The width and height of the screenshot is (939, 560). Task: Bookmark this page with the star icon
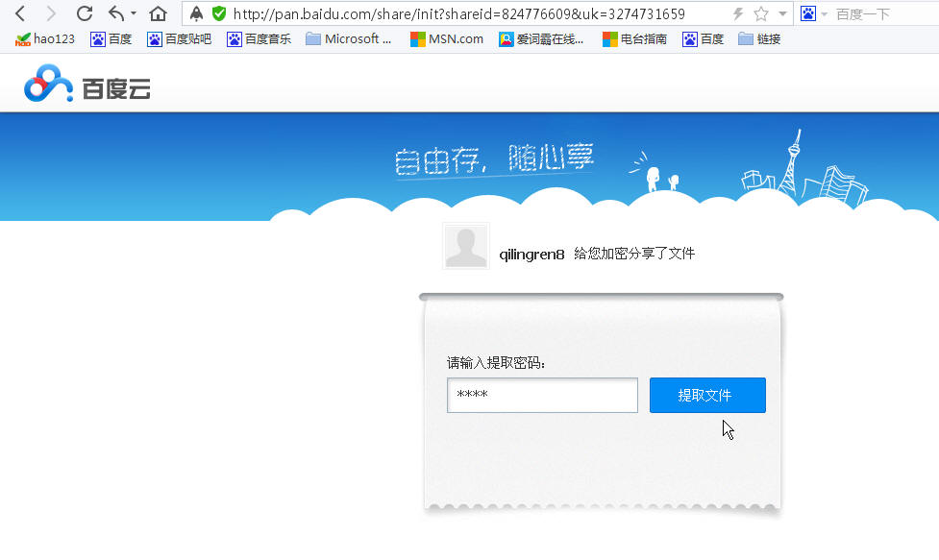[761, 13]
